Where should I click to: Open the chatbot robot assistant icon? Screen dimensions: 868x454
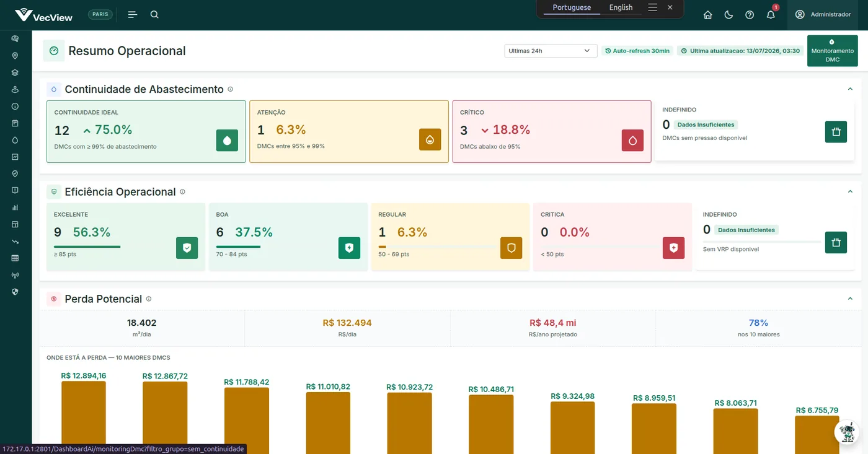pos(847,432)
